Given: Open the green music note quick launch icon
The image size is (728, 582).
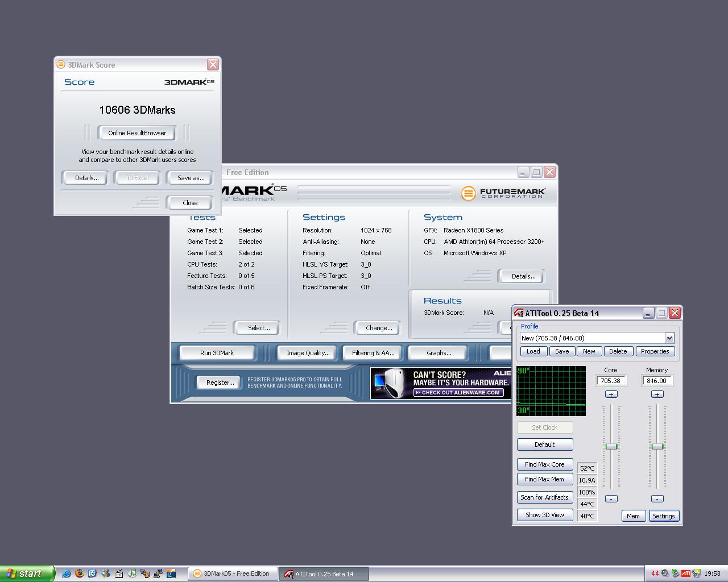Looking at the screenshot, I should 132,573.
